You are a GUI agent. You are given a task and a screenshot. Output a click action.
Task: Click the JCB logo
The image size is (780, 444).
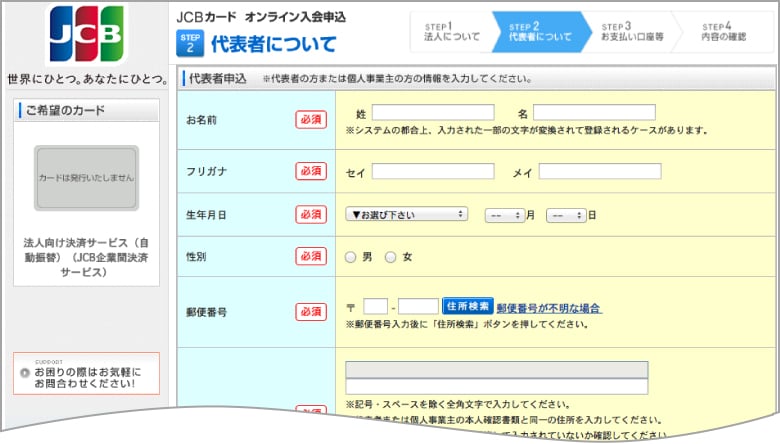85,35
